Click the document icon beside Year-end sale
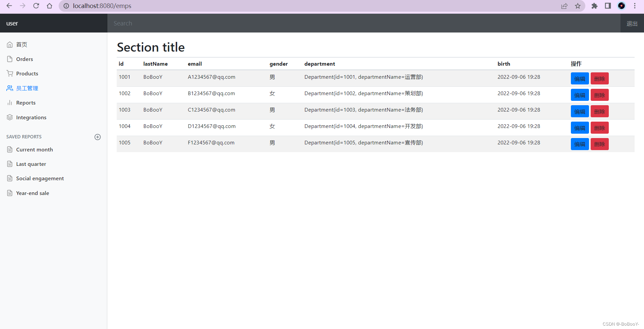 10,193
